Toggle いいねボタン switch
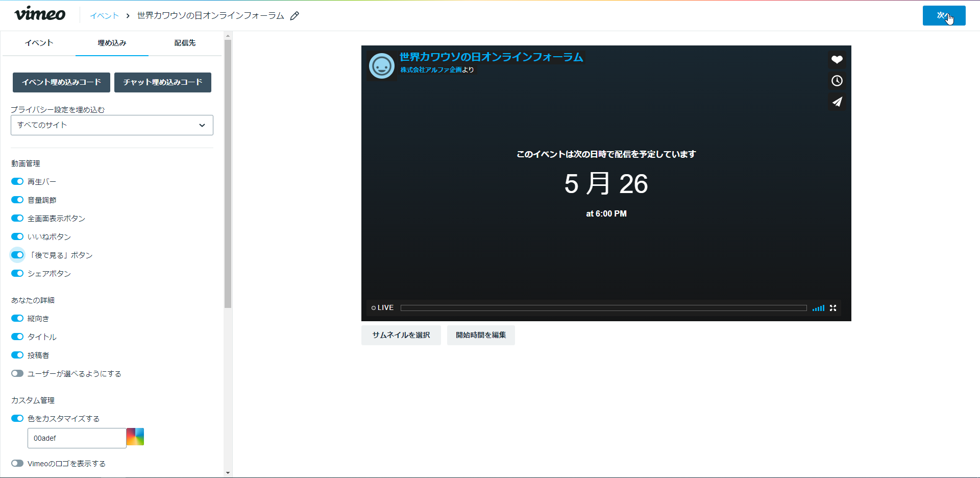 pyautogui.click(x=17, y=236)
